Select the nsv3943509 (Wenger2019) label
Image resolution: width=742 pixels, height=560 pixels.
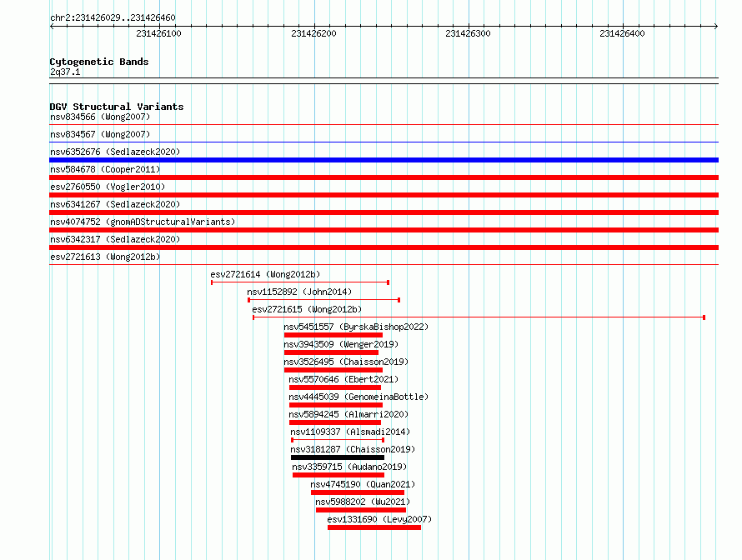click(x=341, y=344)
